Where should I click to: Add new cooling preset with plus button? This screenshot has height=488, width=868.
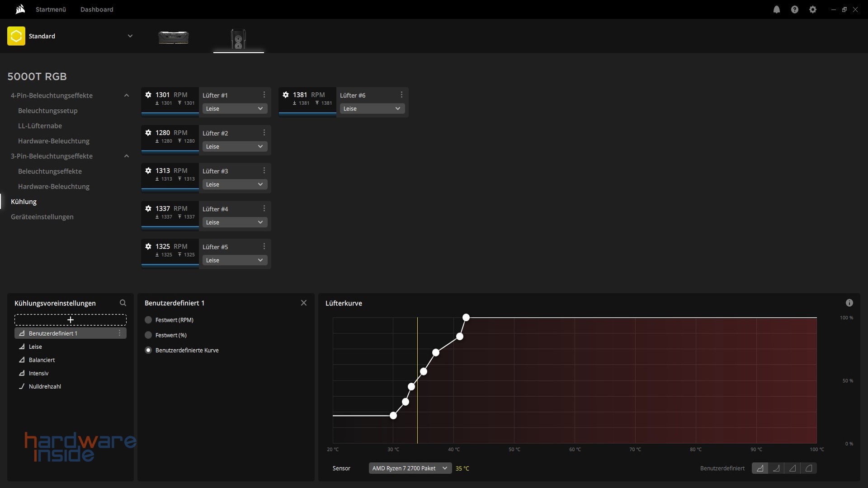tap(71, 320)
